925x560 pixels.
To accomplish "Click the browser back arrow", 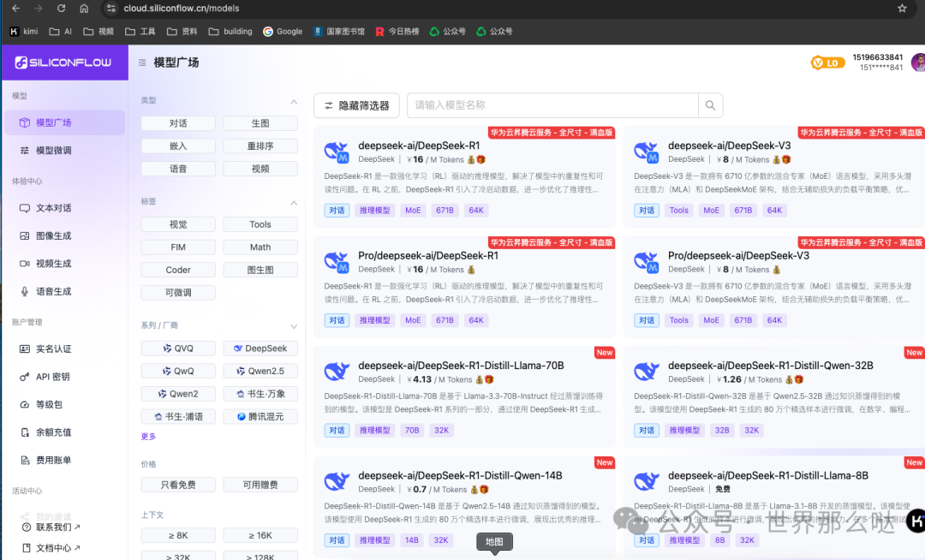I will click(16, 9).
